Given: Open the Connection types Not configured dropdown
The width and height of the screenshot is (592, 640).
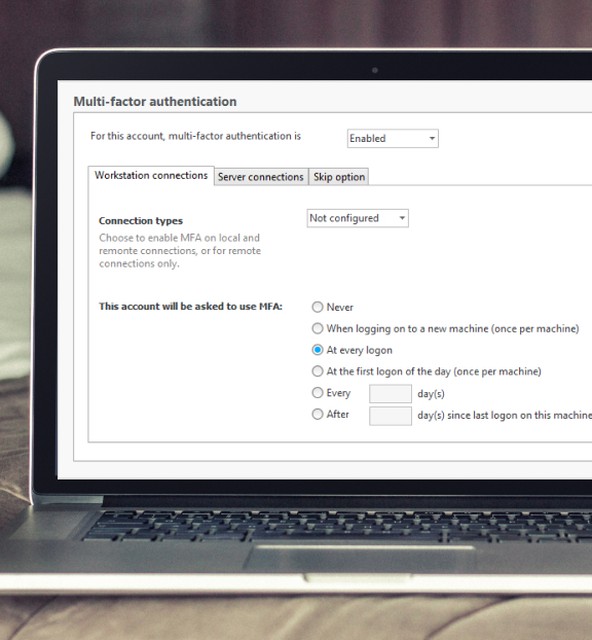Looking at the screenshot, I should point(358,218).
